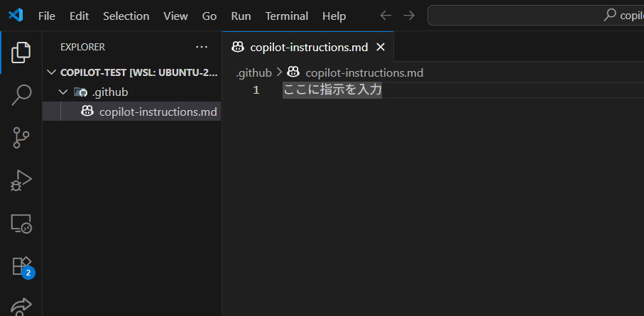Select copilot-instructions.md in the file tree
The image size is (644, 316).
(x=132, y=111)
